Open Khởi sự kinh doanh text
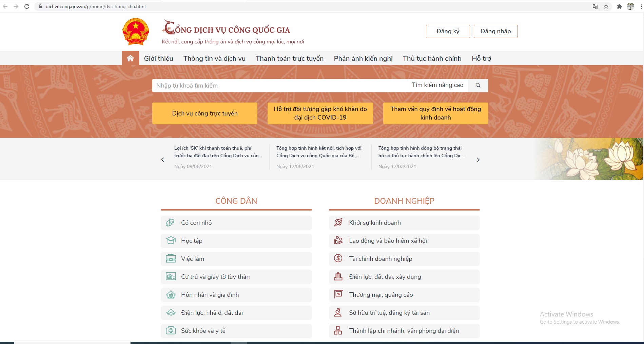 [x=375, y=223]
